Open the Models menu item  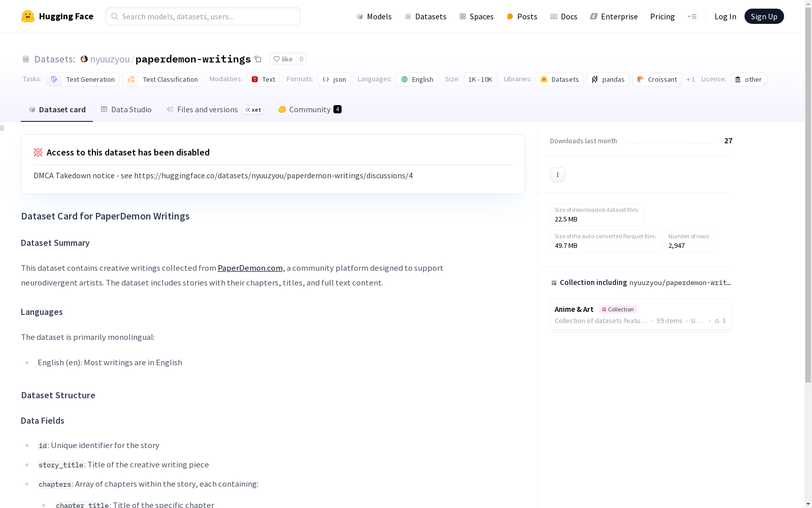[x=374, y=16]
